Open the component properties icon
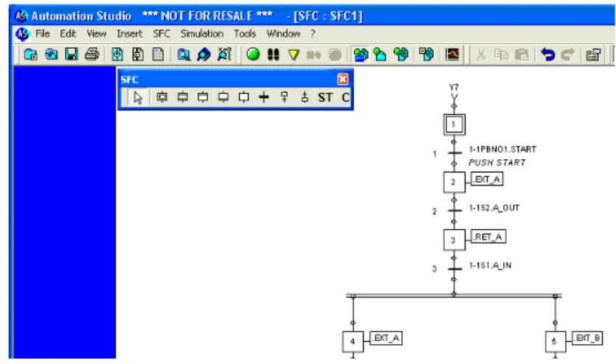This screenshot has width=616, height=364. [x=593, y=55]
